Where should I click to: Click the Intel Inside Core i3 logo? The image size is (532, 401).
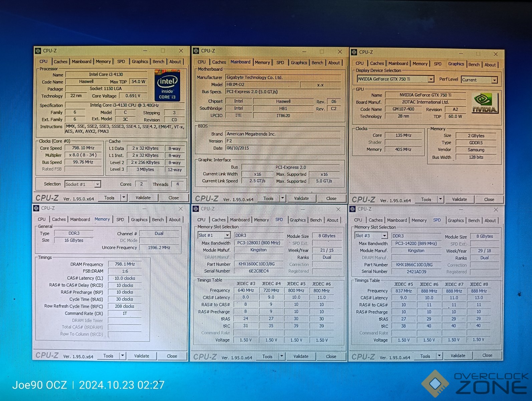click(168, 85)
